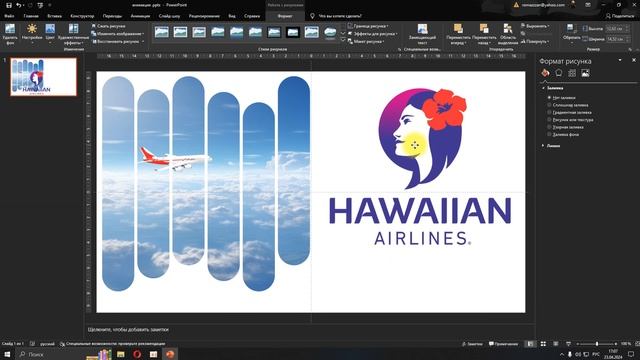Image resolution: width=640 pixels, height=360 pixels.
Task: Click Bring Forward (Переместить вперед) icon
Action: pyautogui.click(x=458, y=28)
